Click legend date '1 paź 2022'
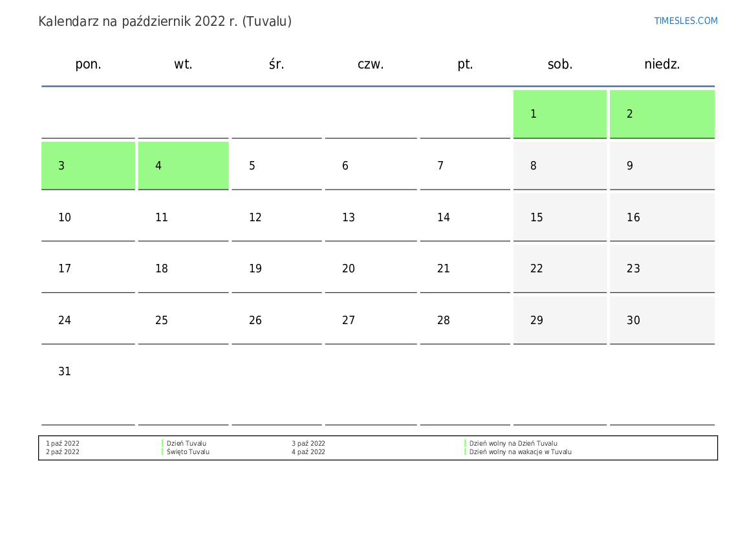756x535 pixels. click(63, 443)
